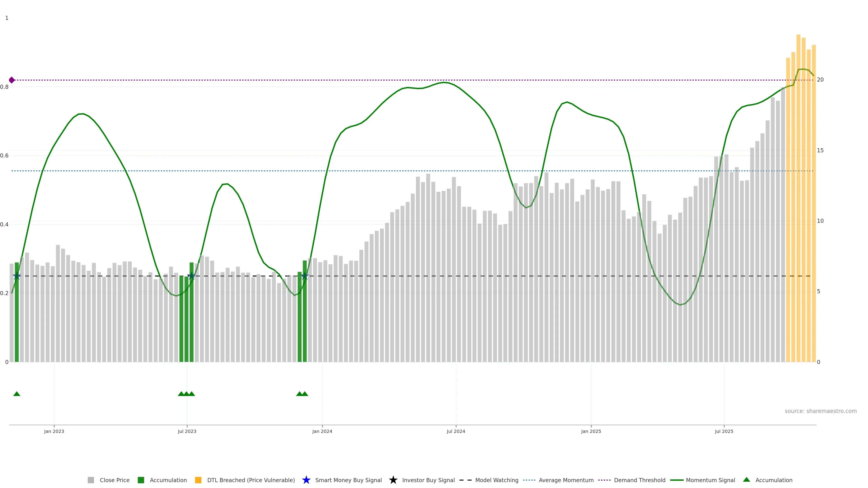Click the green Accumulation triangle legend icon
The width and height of the screenshot is (868, 488).
click(746, 480)
